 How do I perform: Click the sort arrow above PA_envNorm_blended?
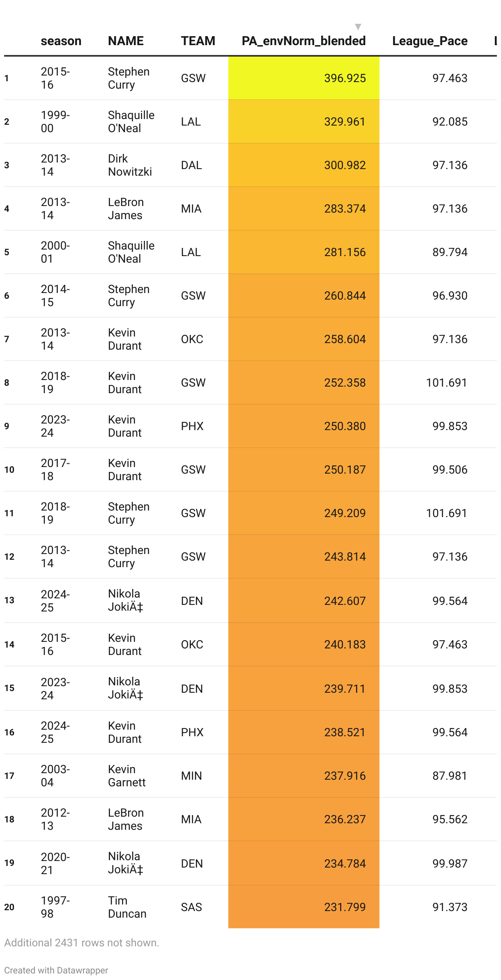coord(358,27)
